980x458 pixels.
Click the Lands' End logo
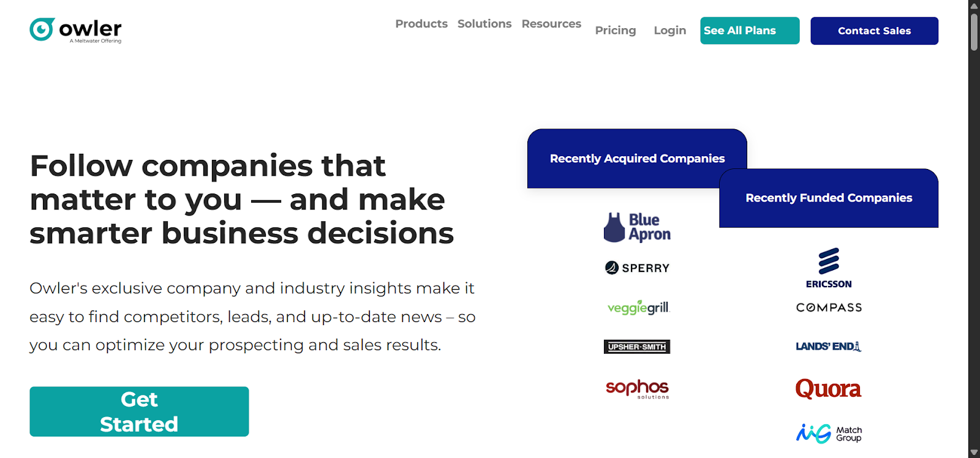(828, 346)
